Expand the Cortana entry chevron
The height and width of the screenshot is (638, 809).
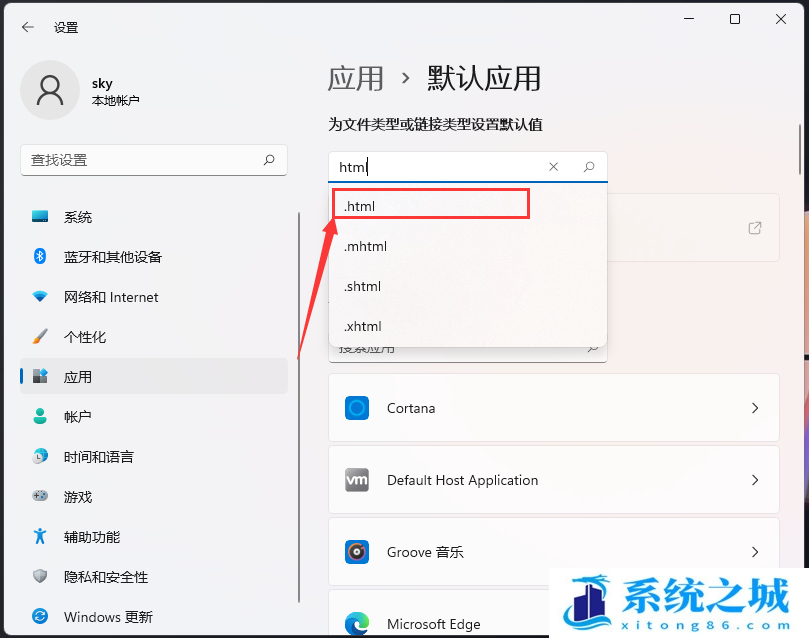tap(755, 408)
